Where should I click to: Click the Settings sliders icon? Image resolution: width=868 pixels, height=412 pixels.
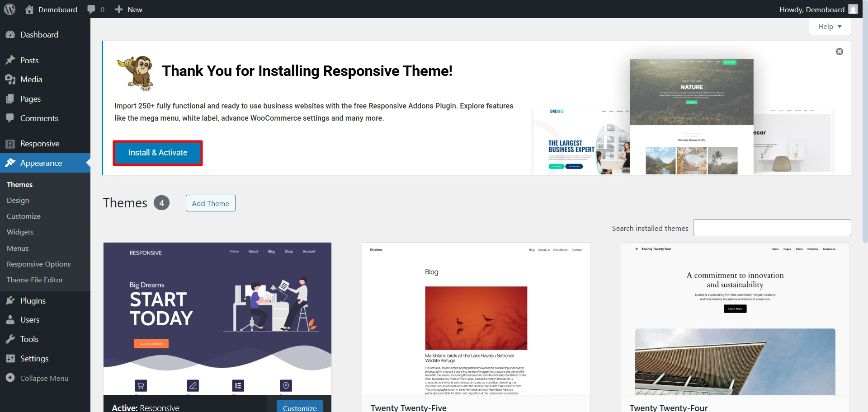[x=10, y=359]
